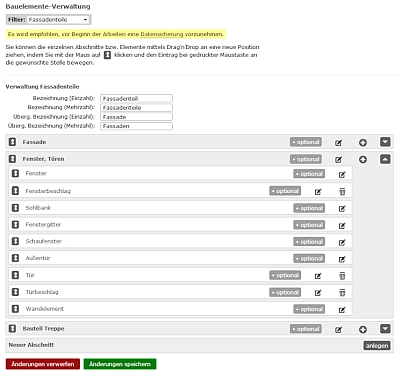Expand the Fassade section

pos(385,142)
